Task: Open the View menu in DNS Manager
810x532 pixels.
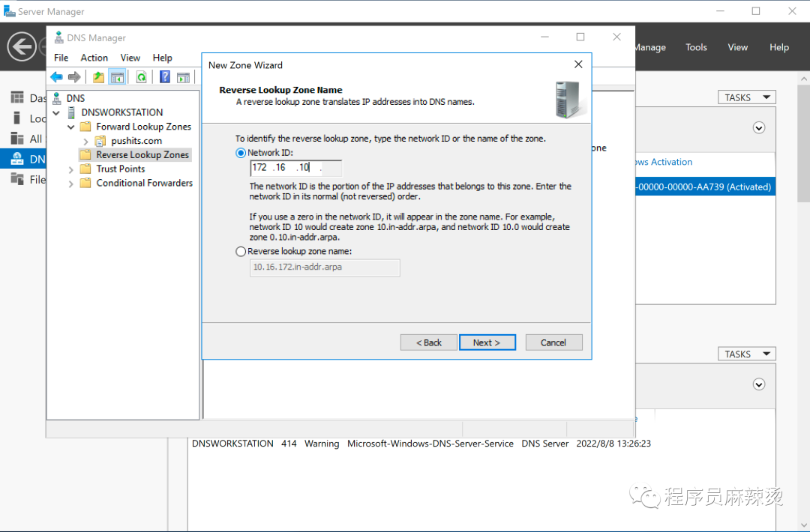Action: 130,58
